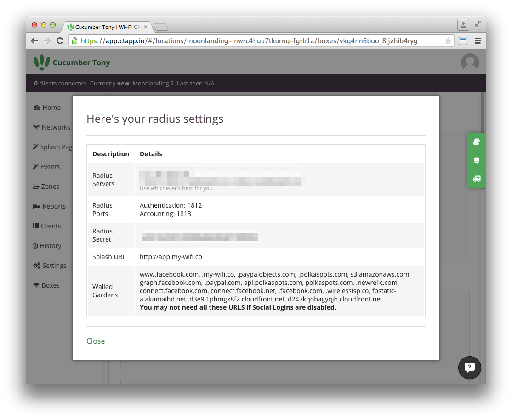Open the help chat bubble button

pyautogui.click(x=469, y=368)
